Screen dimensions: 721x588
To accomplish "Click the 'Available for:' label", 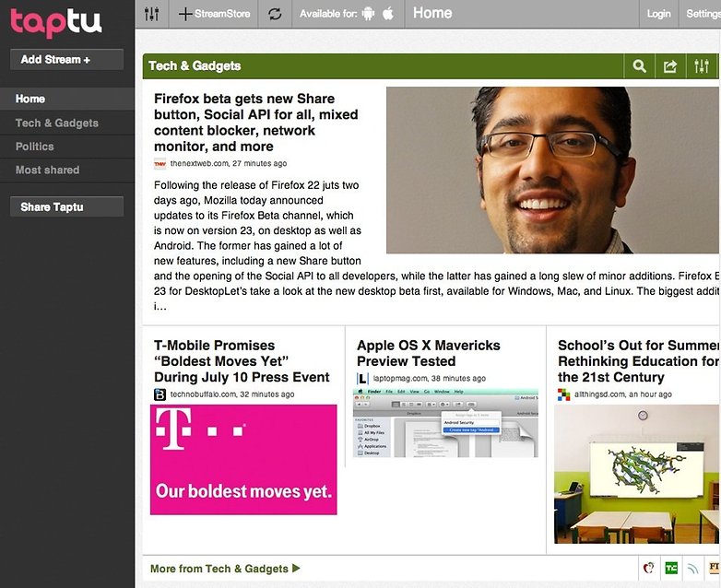I will (328, 14).
